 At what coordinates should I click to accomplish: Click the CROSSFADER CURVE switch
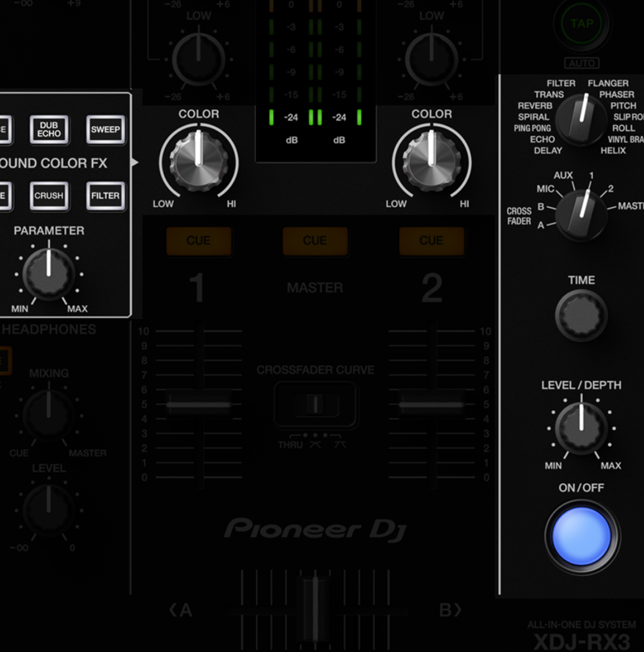tap(315, 404)
